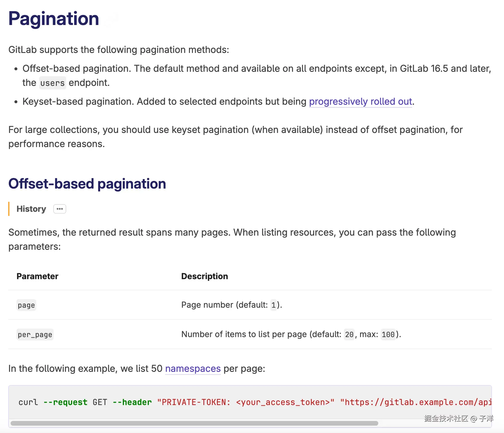Follow the 'namespaces' hyperlink
This screenshot has width=504, height=433.
pyautogui.click(x=193, y=369)
